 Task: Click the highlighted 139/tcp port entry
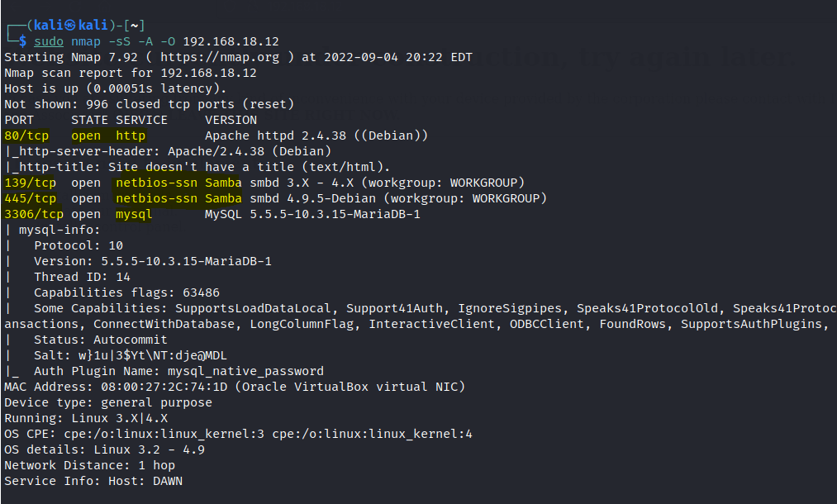coord(30,183)
